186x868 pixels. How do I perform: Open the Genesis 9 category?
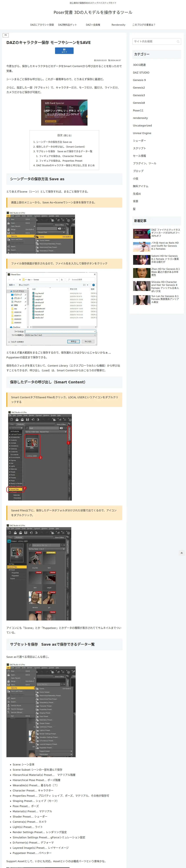tap(139, 80)
